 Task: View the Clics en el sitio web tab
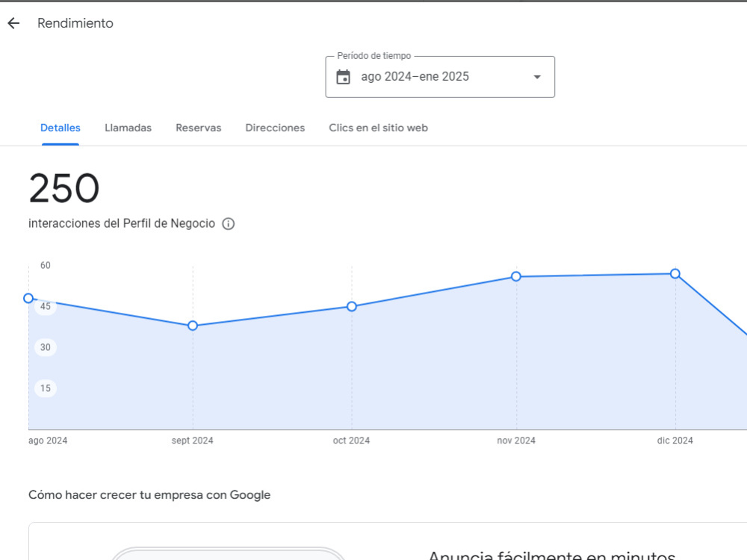click(378, 128)
